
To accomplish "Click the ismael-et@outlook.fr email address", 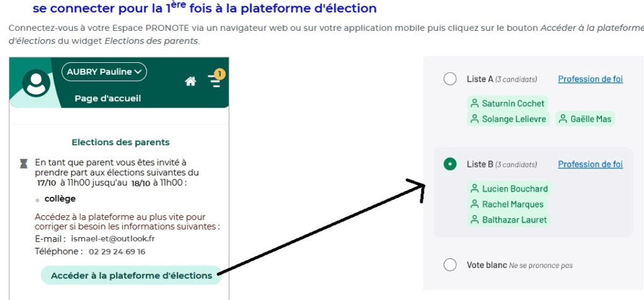I will click(x=113, y=239).
